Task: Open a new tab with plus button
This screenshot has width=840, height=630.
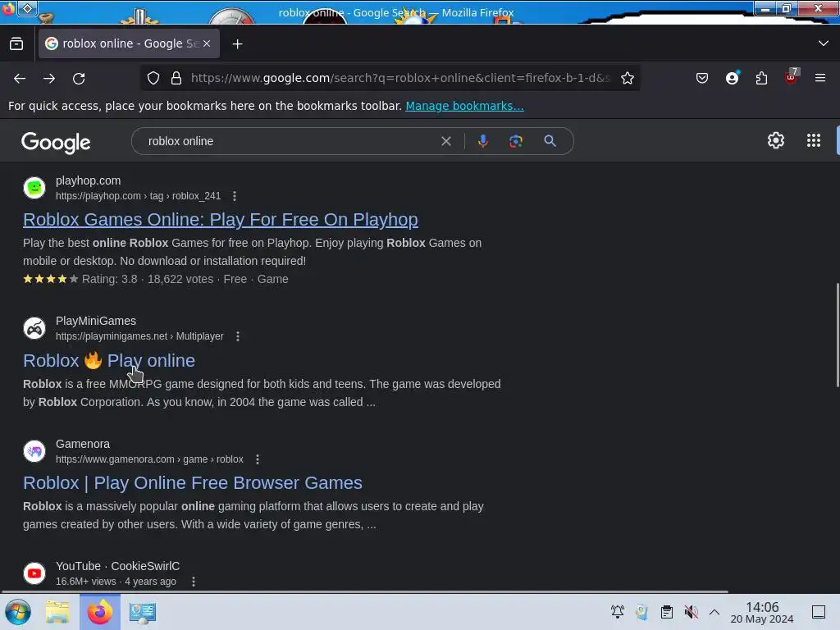Action: (237, 44)
